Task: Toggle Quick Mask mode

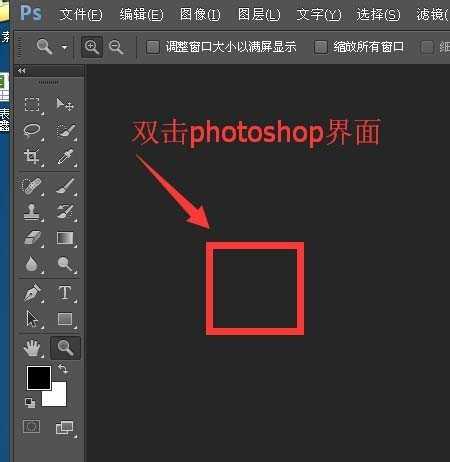Action: pos(31,426)
